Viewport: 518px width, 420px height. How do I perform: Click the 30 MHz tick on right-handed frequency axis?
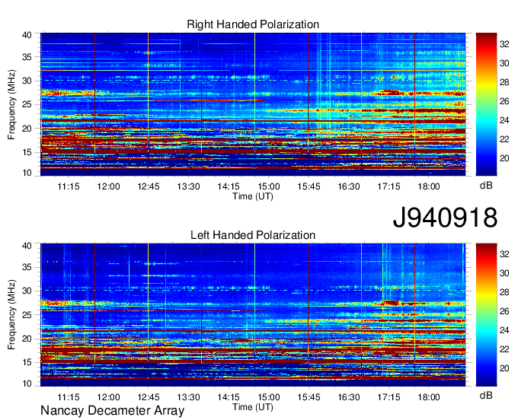pyautogui.click(x=27, y=81)
